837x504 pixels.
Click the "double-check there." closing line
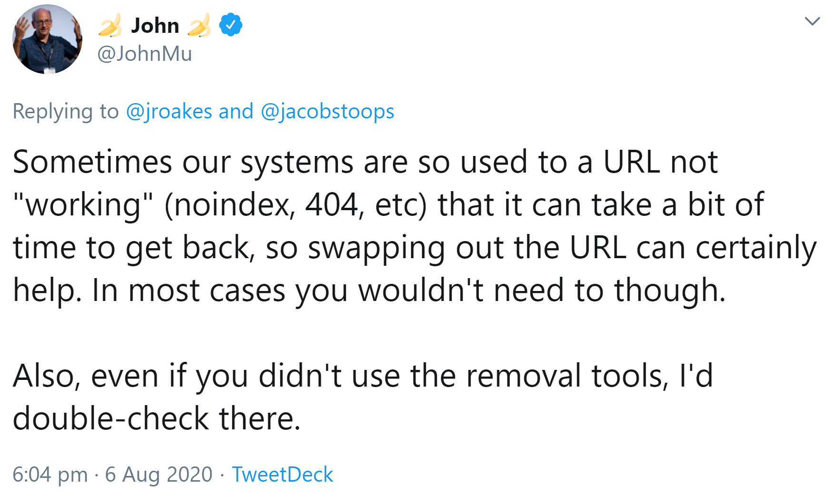(x=157, y=419)
